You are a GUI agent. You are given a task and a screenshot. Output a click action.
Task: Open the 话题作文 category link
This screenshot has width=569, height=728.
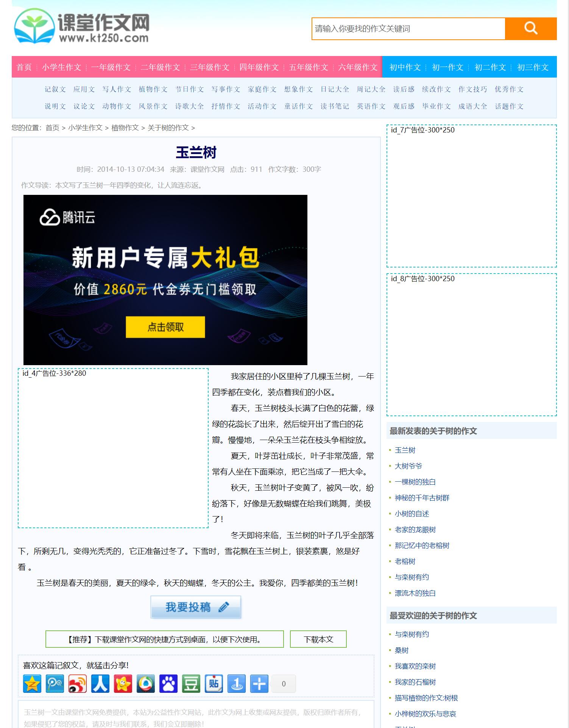[x=509, y=106]
